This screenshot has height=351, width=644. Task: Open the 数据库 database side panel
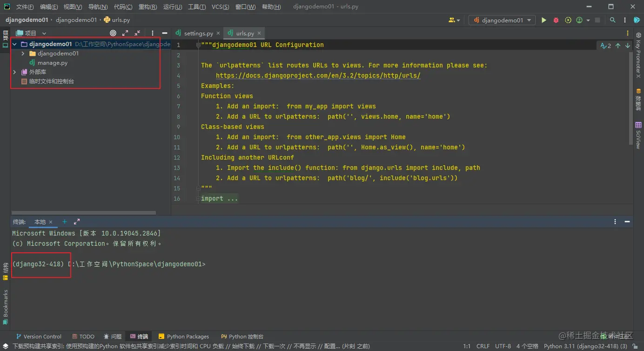click(638, 99)
